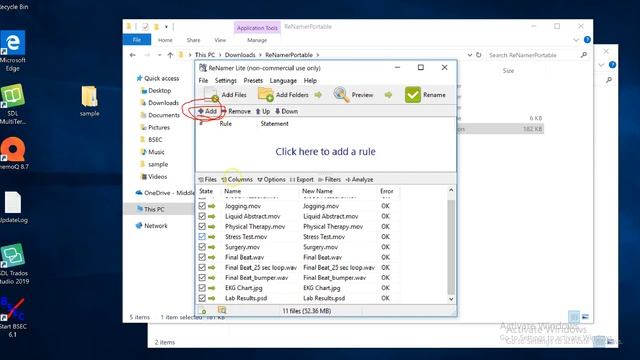Uncheck the Liquid Abstract.mov checkbox
640x360 pixels.
[x=202, y=216]
